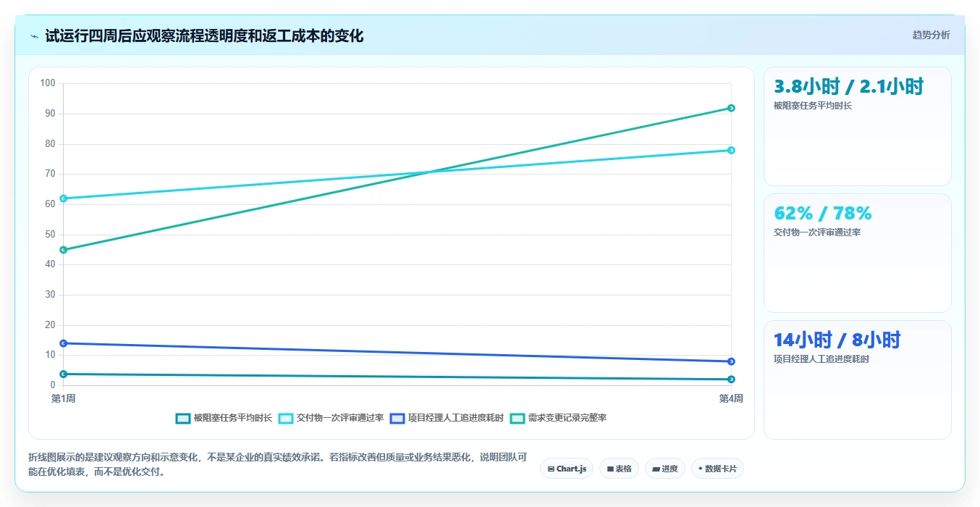Click the cyan 交付物 legend color swatch
The width and height of the screenshot is (980, 507).
pos(286,418)
